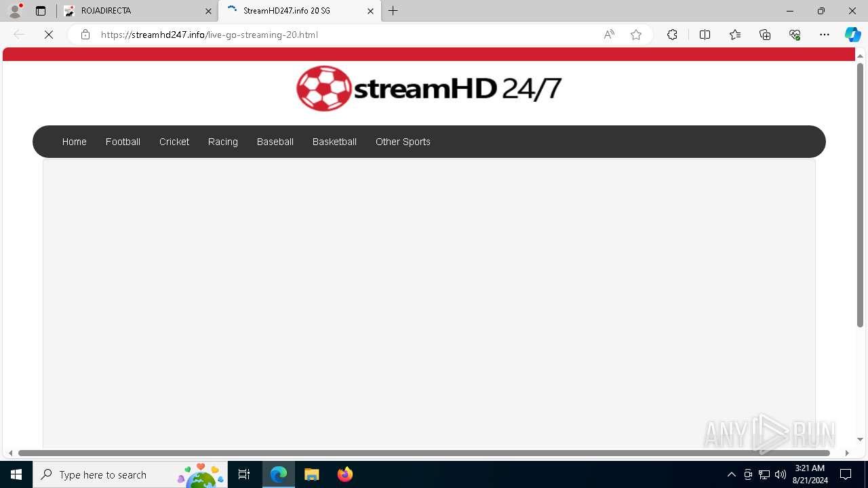Open the clock showing 3:21 AM
868x488 pixels.
810,474
